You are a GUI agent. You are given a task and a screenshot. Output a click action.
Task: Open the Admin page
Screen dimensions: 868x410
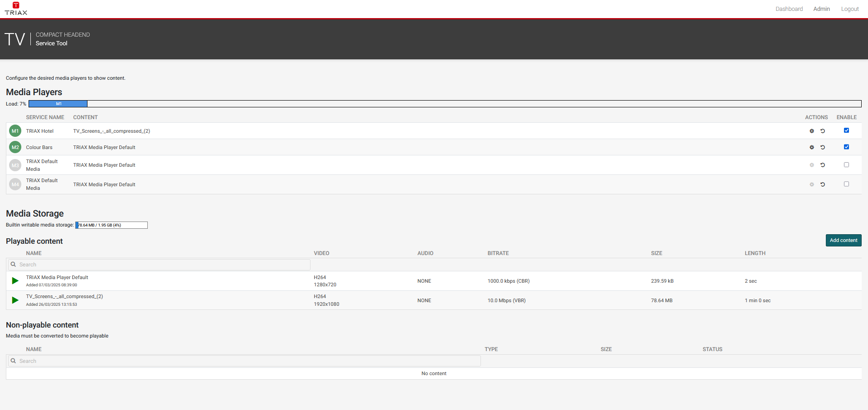821,9
